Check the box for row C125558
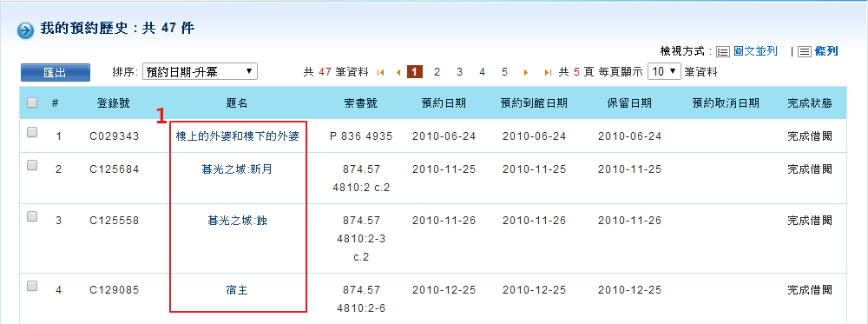The width and height of the screenshot is (868, 324). [32, 216]
